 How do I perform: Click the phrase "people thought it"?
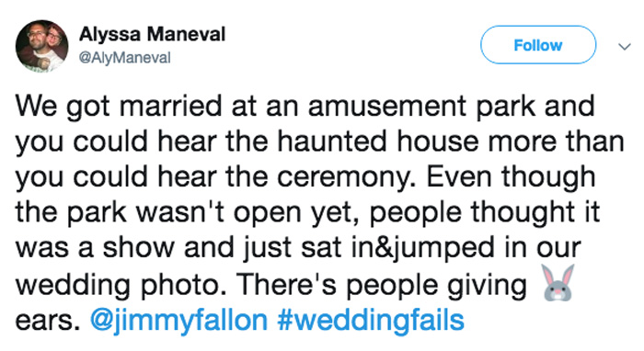click(x=485, y=213)
